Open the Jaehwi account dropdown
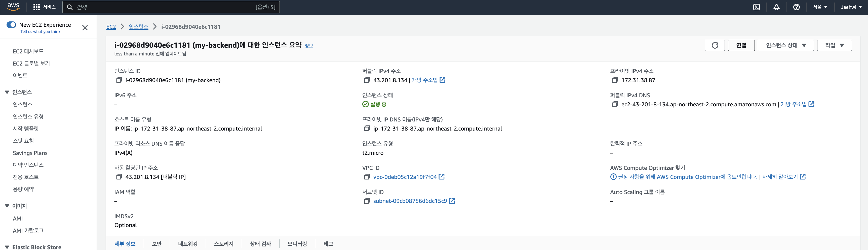The image size is (868, 250). point(851,7)
